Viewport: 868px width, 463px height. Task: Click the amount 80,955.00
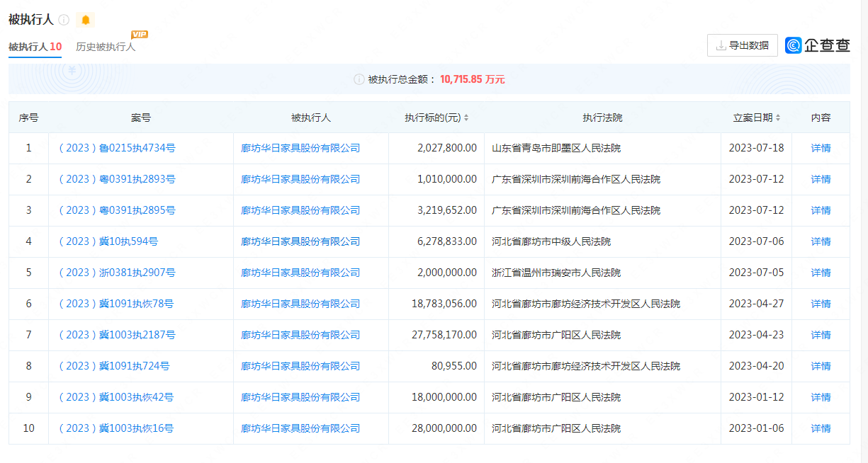pyautogui.click(x=454, y=366)
